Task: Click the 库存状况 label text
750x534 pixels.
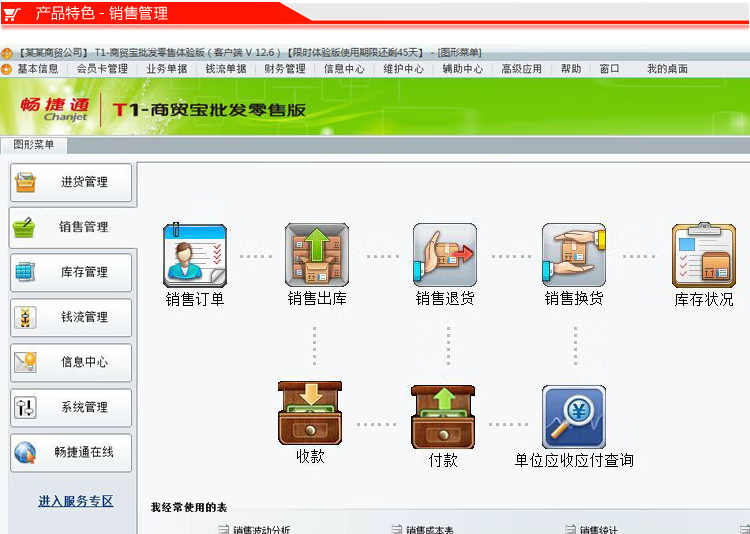Action: click(704, 300)
